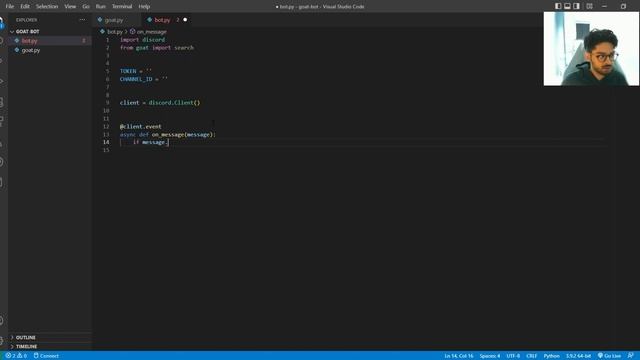Click on_message symbol in breadcrumb
Viewport: 640px width, 360px height.
[x=151, y=32]
